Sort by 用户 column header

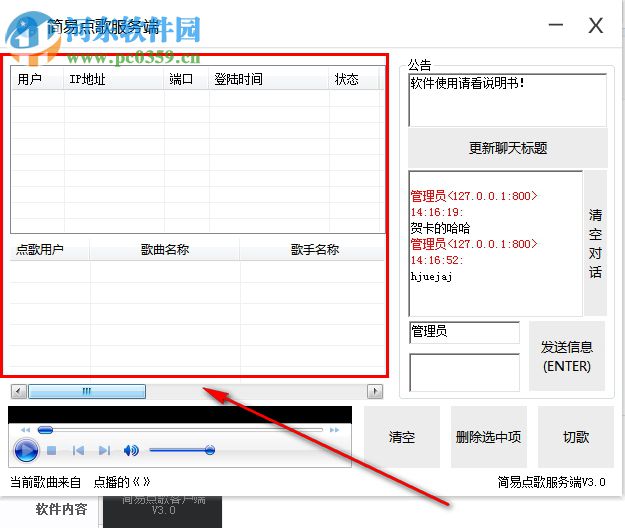[x=37, y=79]
